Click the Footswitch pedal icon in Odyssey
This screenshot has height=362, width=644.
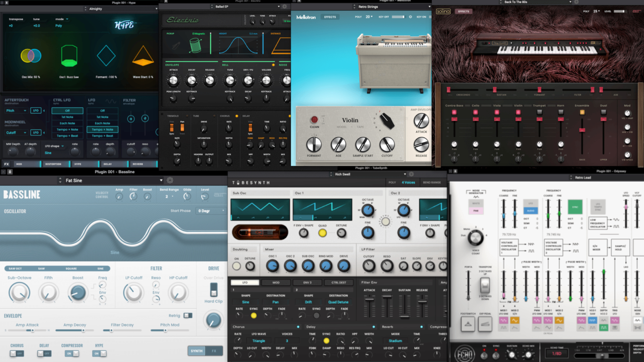pos(468,324)
